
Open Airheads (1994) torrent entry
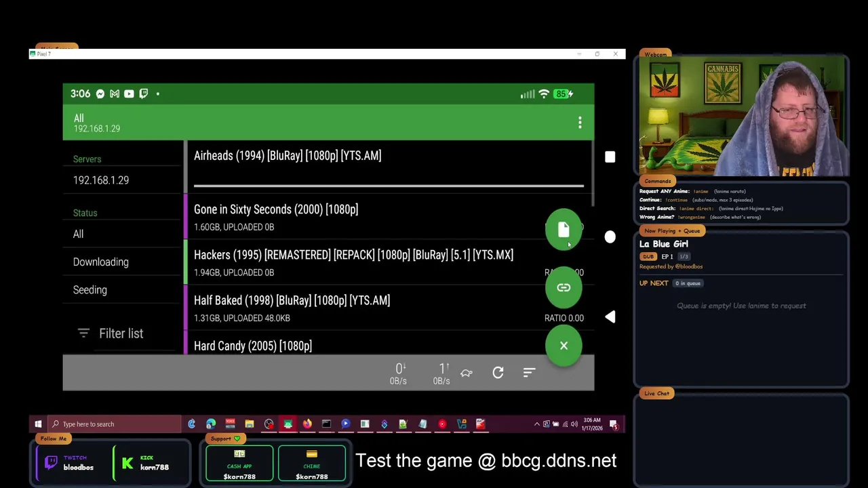(389, 167)
